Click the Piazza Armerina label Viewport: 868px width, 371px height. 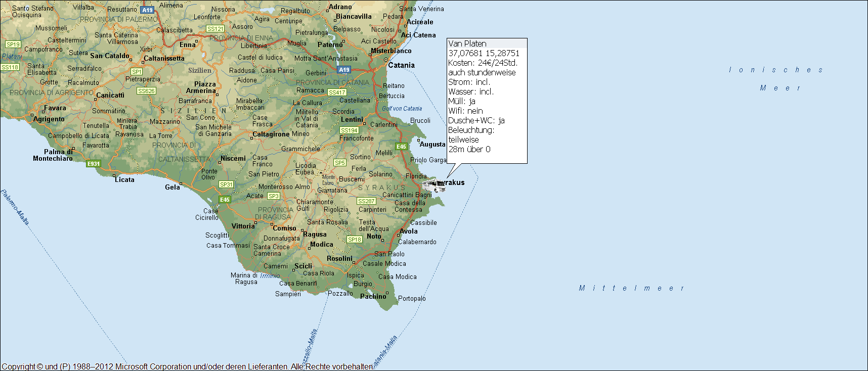coord(202,87)
